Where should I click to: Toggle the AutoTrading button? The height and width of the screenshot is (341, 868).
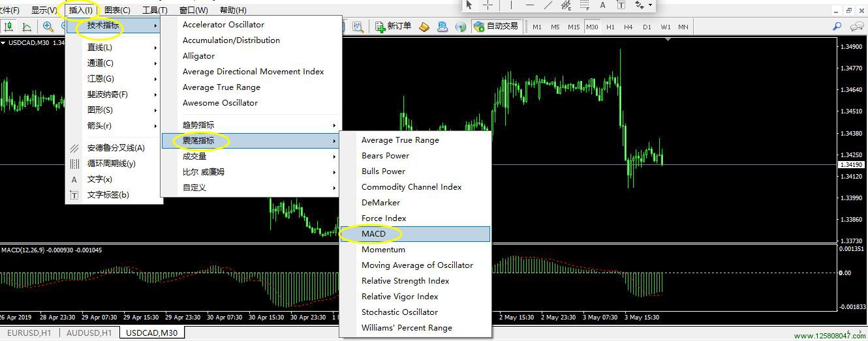(496, 27)
